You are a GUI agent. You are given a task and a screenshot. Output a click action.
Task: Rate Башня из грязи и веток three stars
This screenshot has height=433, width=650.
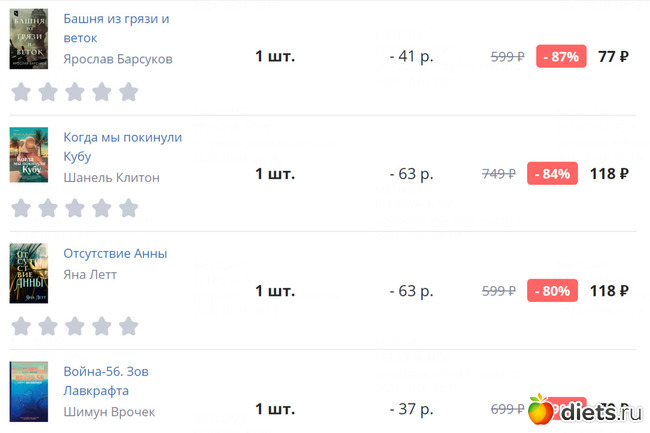74,92
